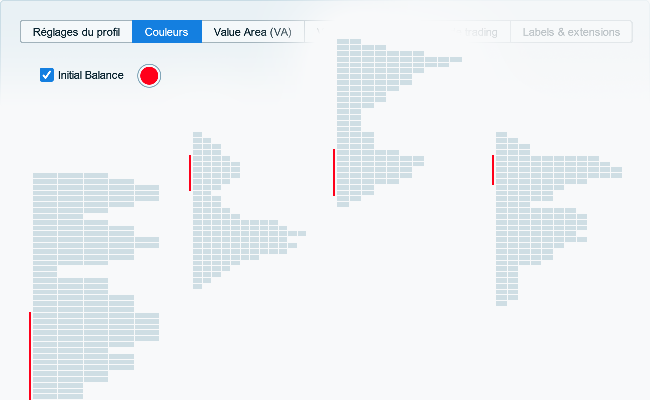Open the red Initial Balance color picker
The image size is (650, 400).
point(149,75)
